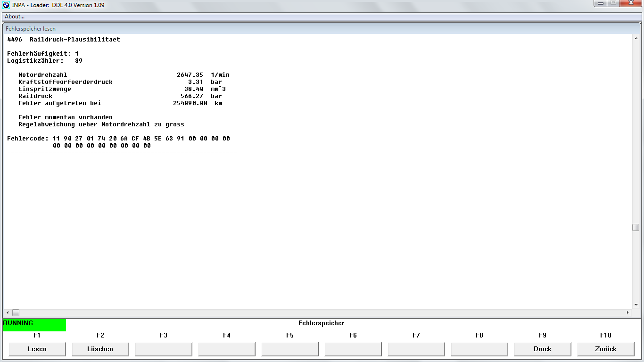Click the Regelabweichung ueber Motordrehzahl zu gross line

pos(101,124)
